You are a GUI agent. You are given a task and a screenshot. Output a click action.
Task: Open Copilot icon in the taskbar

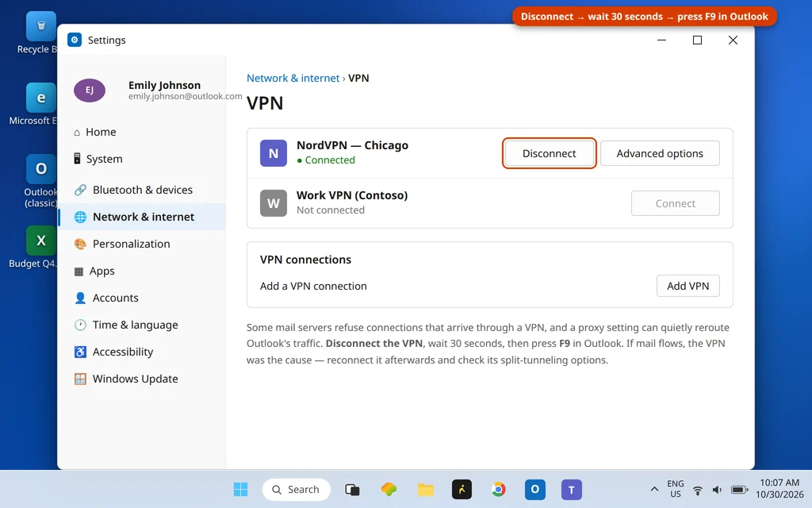pos(389,489)
